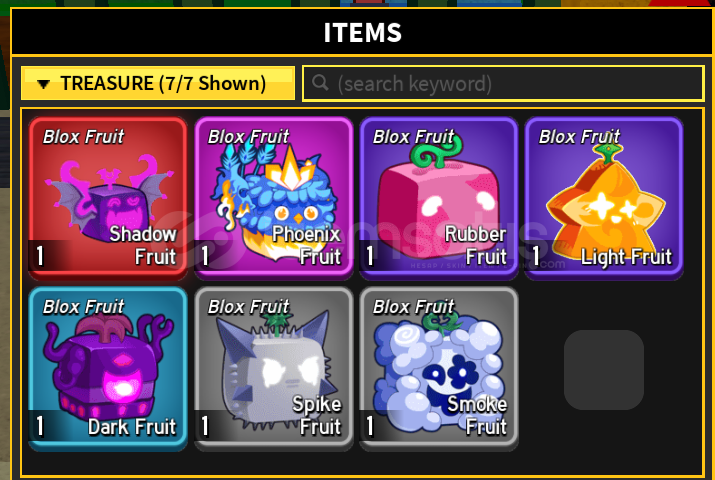Click the Dark Fruit name label

[x=132, y=427]
